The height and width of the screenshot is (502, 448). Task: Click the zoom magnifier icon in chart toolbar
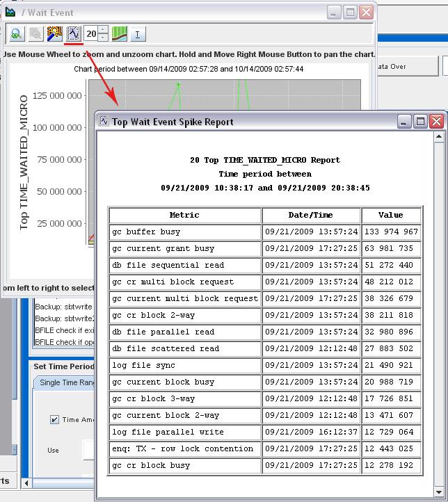tap(16, 33)
